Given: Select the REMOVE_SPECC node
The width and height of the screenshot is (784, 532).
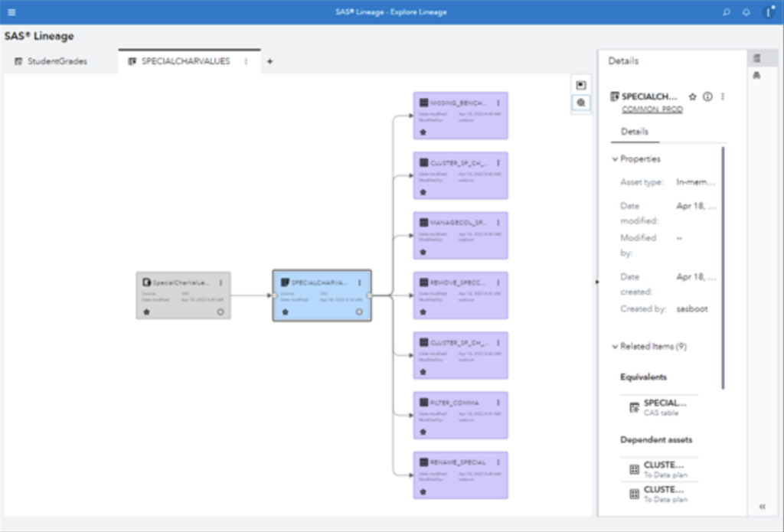Looking at the screenshot, I should (460, 295).
